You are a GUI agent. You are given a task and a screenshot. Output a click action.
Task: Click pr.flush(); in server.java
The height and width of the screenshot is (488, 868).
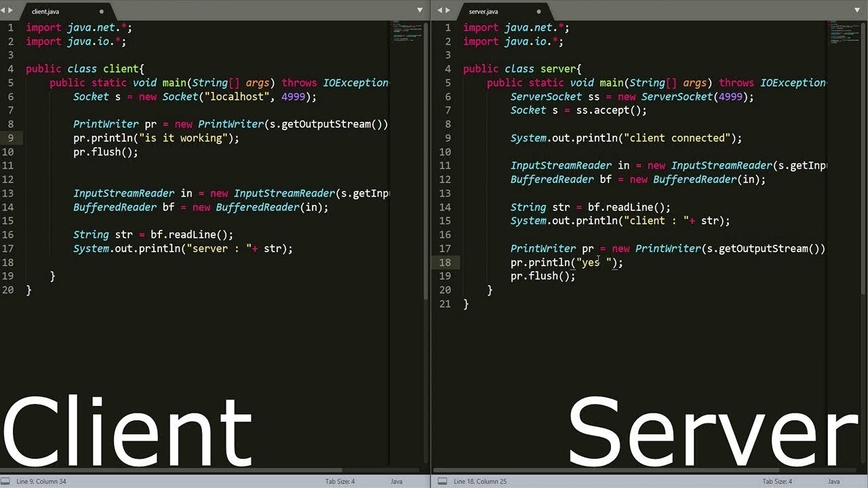tap(543, 277)
